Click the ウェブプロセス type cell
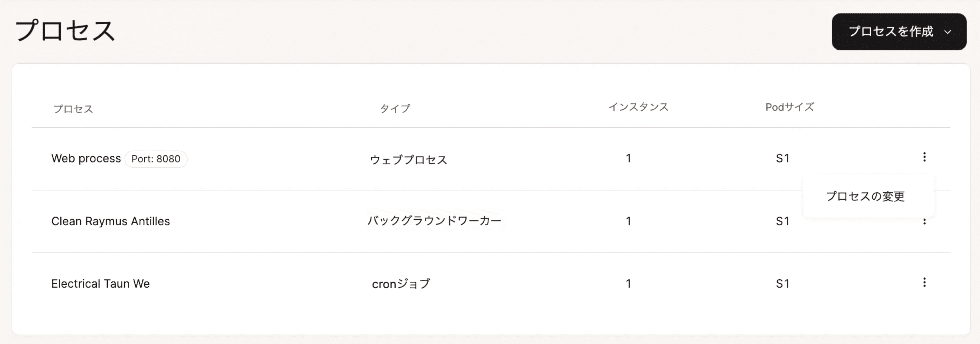The width and height of the screenshot is (980, 344). [408, 160]
